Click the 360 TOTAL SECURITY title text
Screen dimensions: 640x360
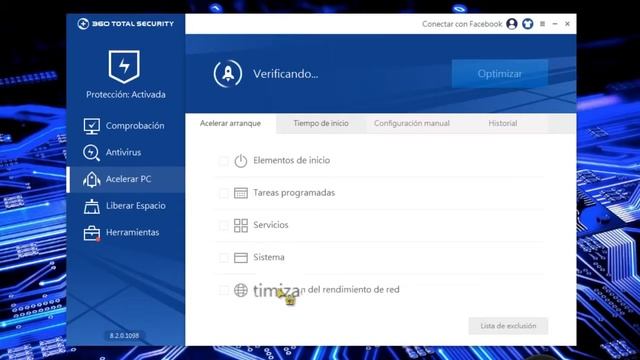(133, 24)
